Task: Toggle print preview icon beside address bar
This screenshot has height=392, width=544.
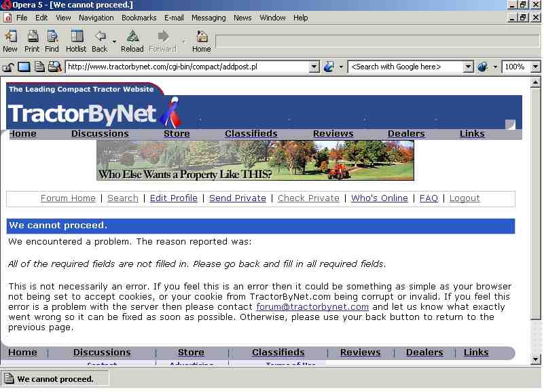Action: click(54, 67)
